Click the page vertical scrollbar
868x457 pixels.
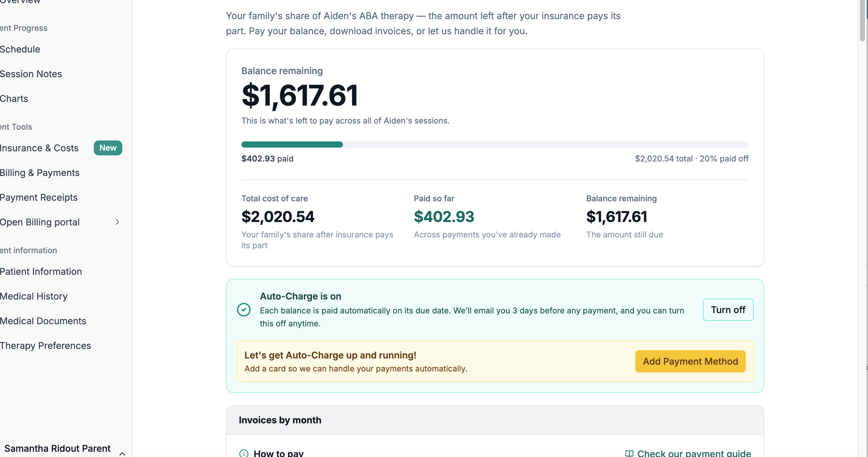pos(863,228)
